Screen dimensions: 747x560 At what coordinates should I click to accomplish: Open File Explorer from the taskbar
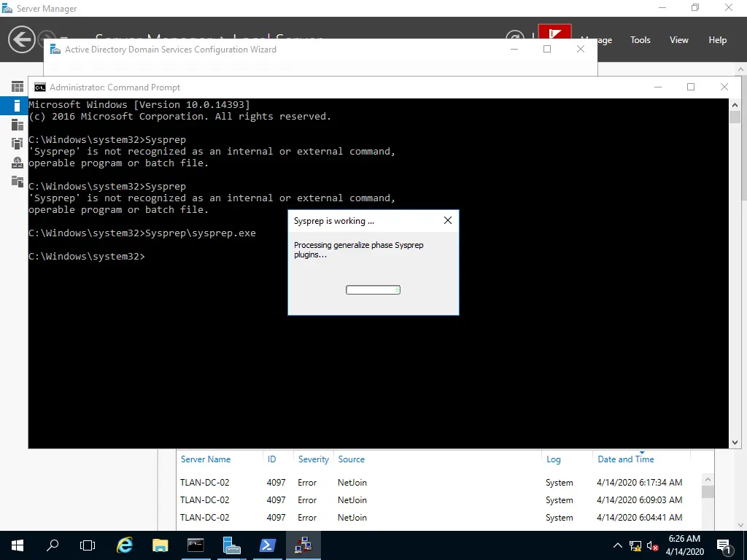point(160,545)
